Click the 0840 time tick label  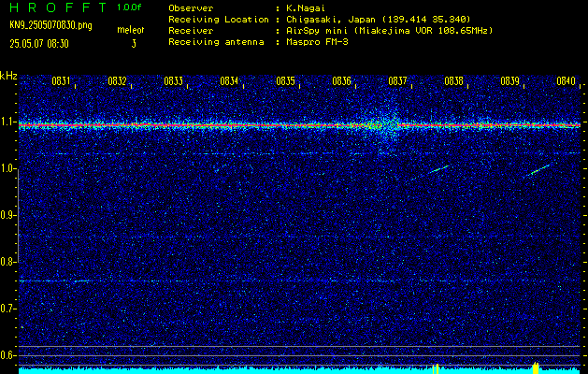tap(566, 81)
